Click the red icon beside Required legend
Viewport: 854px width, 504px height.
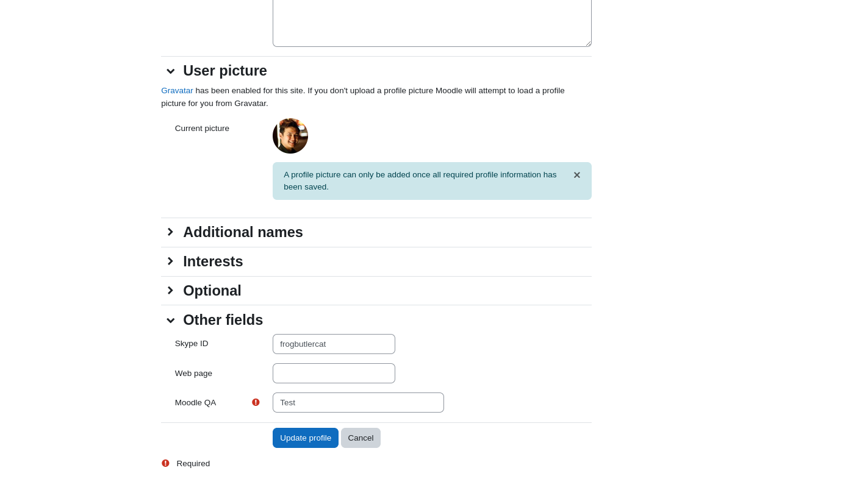[x=165, y=463]
